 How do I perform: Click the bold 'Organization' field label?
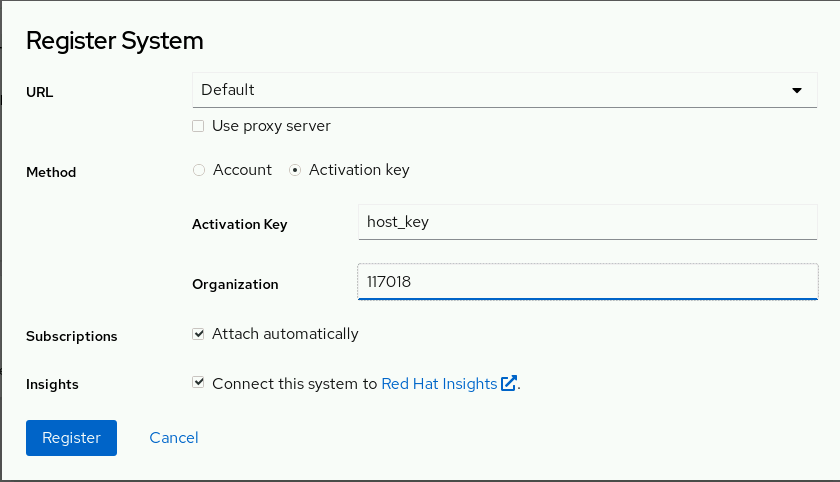coord(235,285)
